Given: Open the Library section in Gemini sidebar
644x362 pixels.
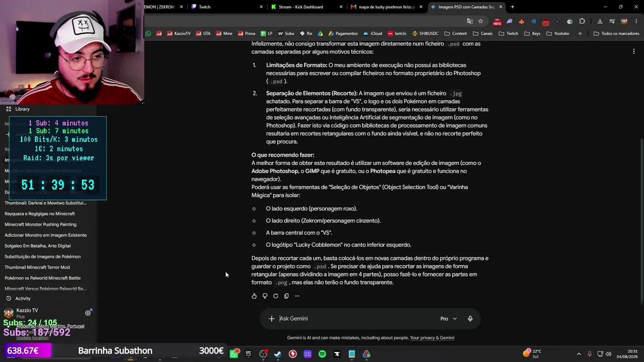Looking at the screenshot, I should click(22, 109).
